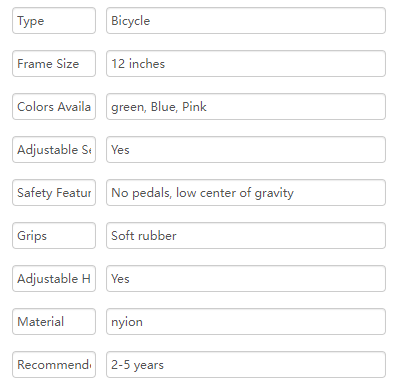Image resolution: width=404 pixels, height=389 pixels.
Task: Click the Yes field beside Adjustable Seat
Action: point(246,150)
